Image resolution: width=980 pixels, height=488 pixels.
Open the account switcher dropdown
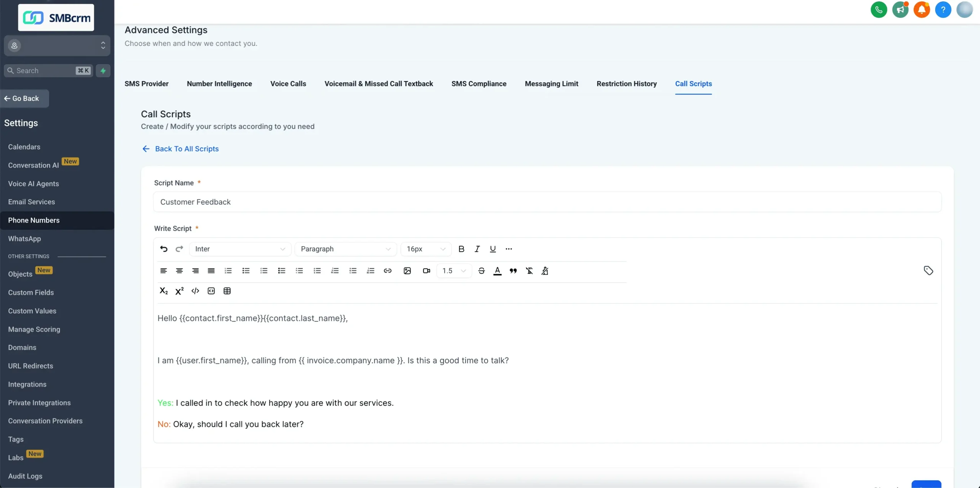57,46
